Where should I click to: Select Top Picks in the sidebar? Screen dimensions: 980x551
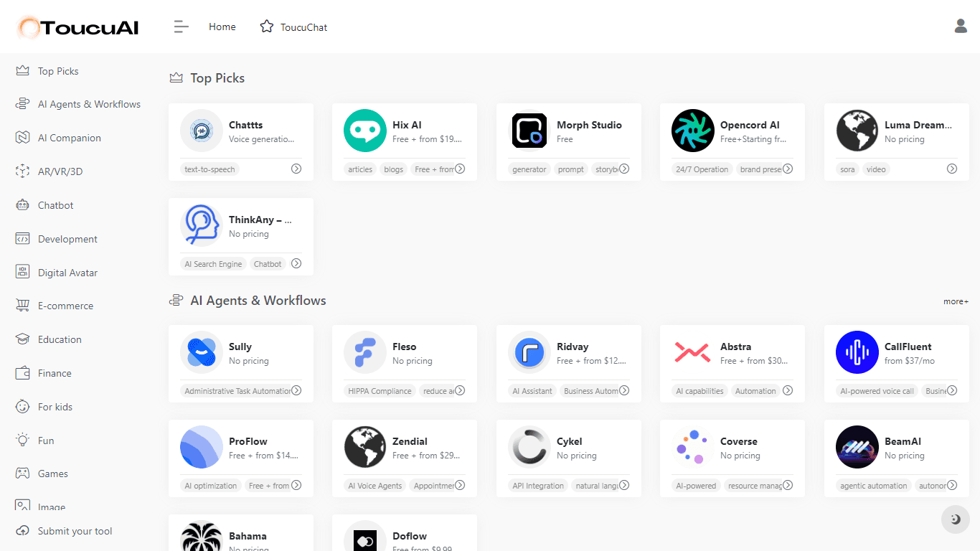click(58, 71)
